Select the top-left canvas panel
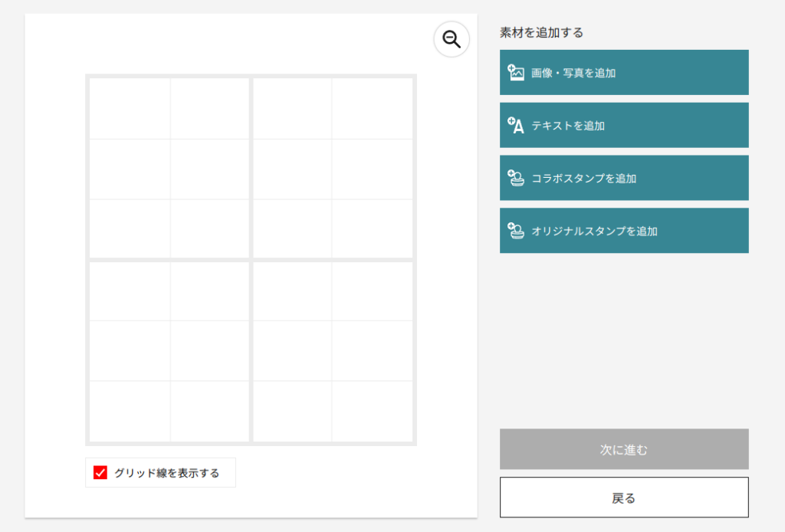The image size is (785, 532). click(x=169, y=168)
